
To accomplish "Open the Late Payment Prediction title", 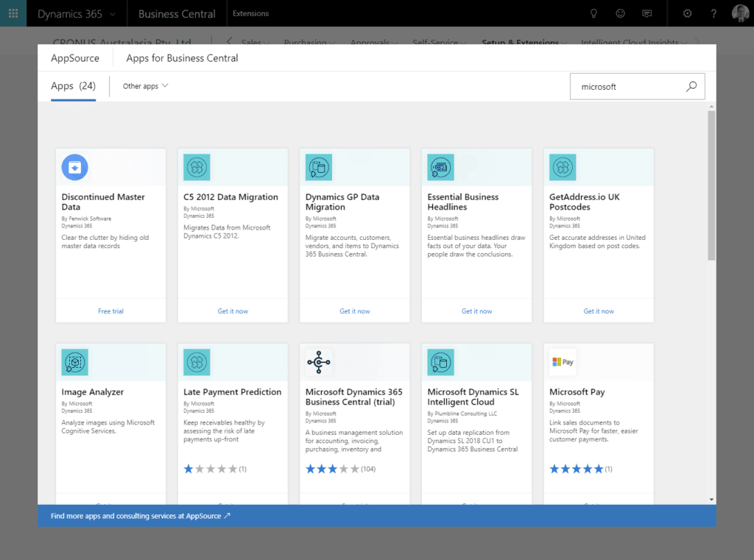I will tap(232, 391).
